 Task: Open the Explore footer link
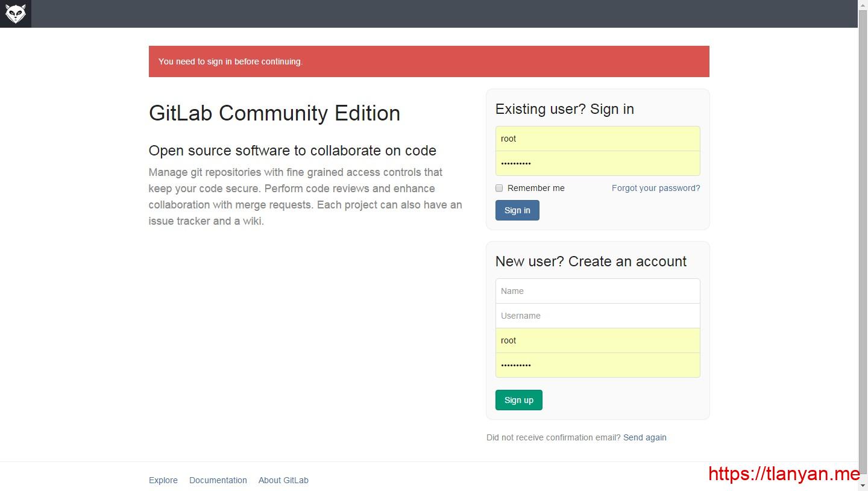coord(163,480)
